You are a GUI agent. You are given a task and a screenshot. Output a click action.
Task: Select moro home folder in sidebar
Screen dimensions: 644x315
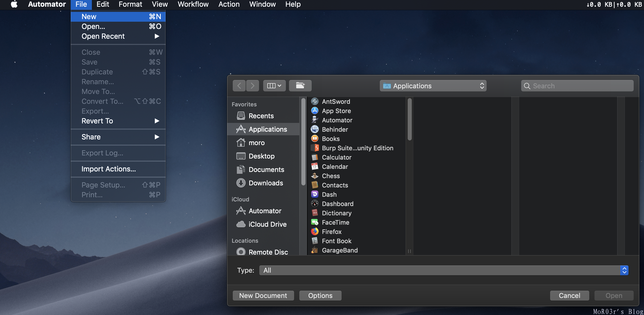pyautogui.click(x=263, y=143)
